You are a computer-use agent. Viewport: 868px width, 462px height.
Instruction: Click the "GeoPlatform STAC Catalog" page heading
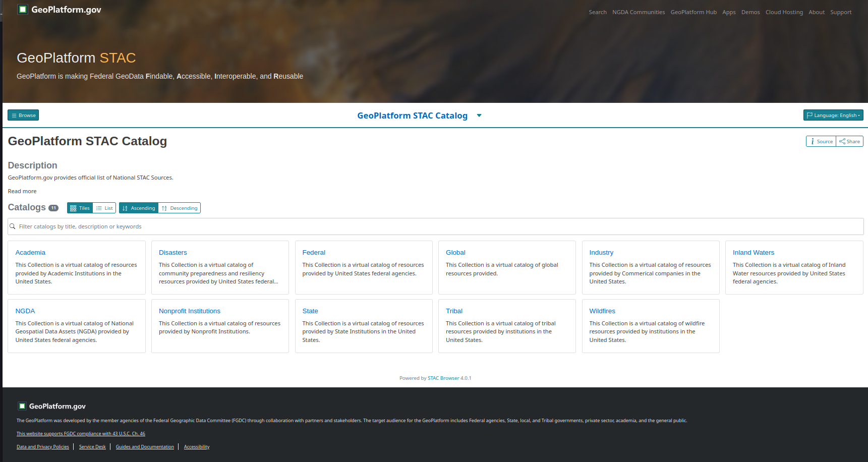pos(87,141)
